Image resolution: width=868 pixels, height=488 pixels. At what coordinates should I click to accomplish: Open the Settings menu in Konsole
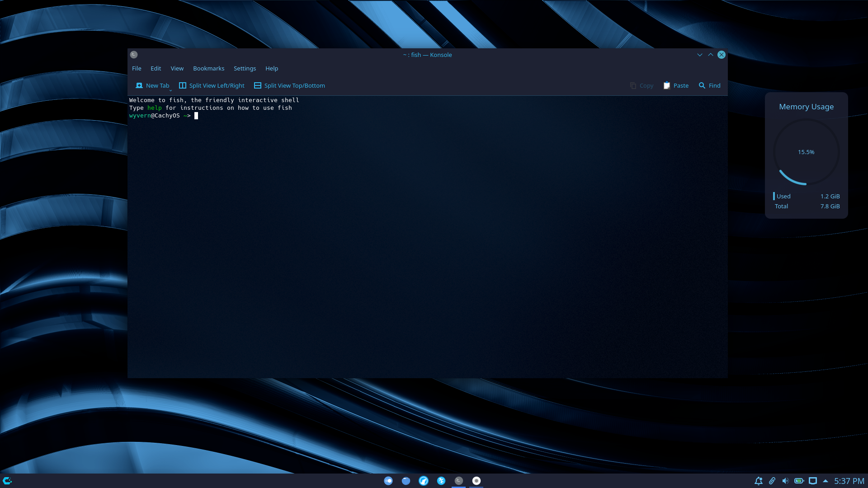pos(245,68)
